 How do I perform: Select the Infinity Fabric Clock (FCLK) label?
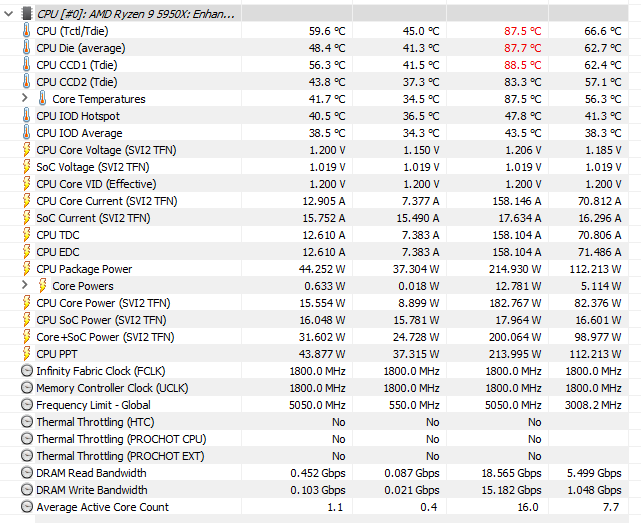coord(101,371)
